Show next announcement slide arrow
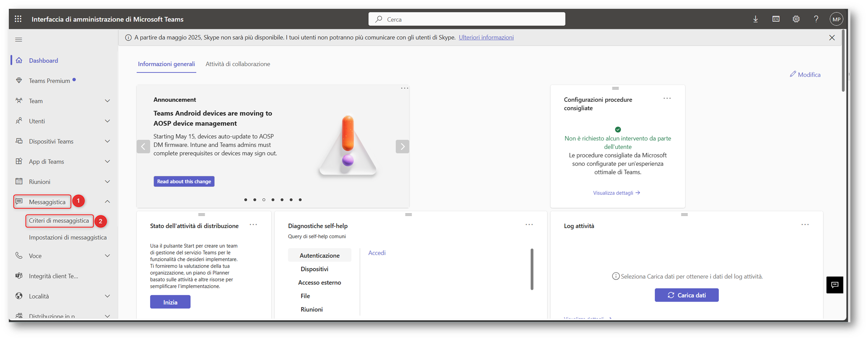Image resolution: width=868 pixels, height=340 pixels. click(x=402, y=146)
